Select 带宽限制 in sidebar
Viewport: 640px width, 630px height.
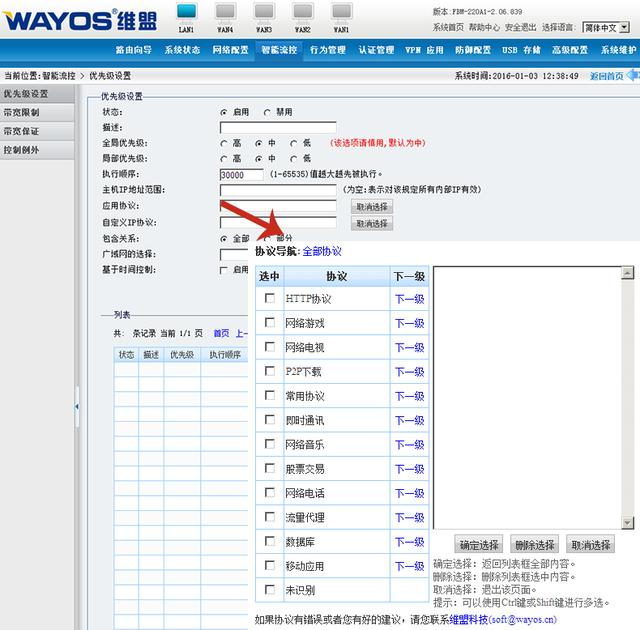click(37, 113)
